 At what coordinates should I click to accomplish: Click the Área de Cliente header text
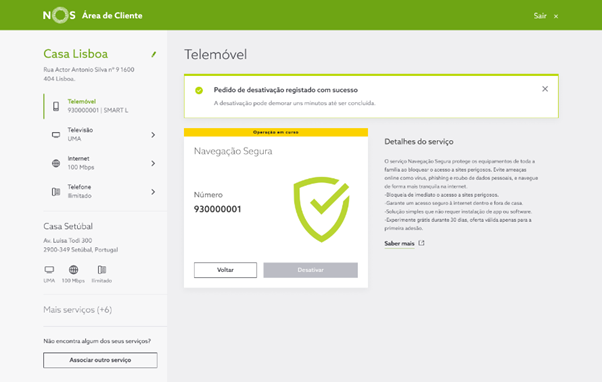click(112, 16)
